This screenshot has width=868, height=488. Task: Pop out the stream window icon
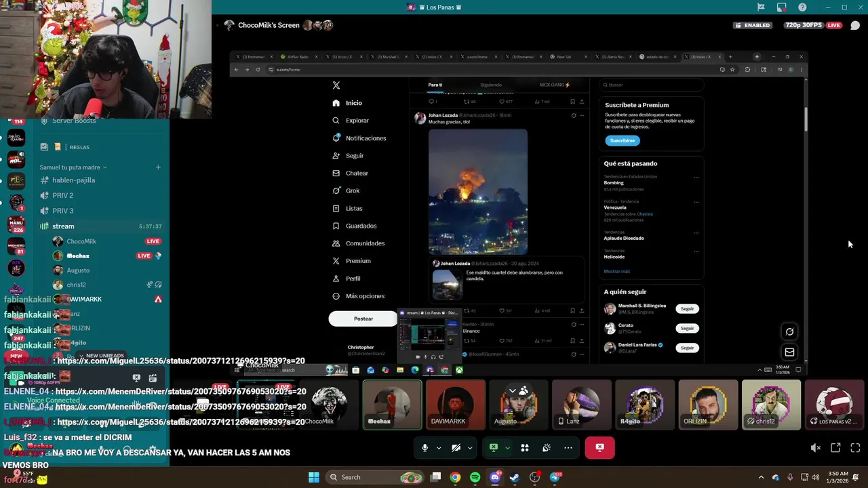point(835,448)
